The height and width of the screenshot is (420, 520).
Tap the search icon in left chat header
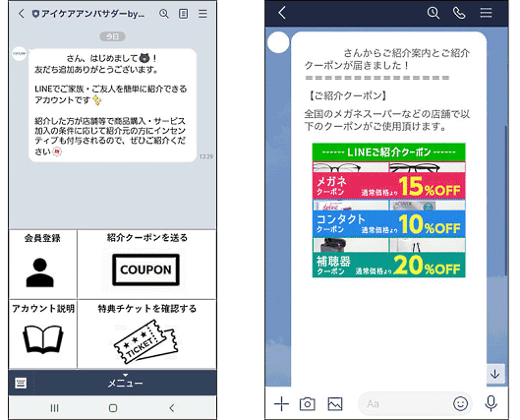pyautogui.click(x=164, y=14)
